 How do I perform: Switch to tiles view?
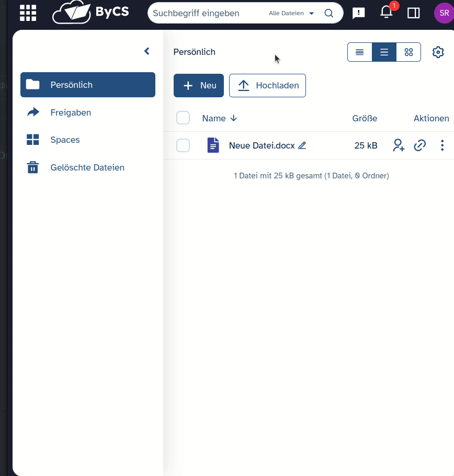(408, 52)
